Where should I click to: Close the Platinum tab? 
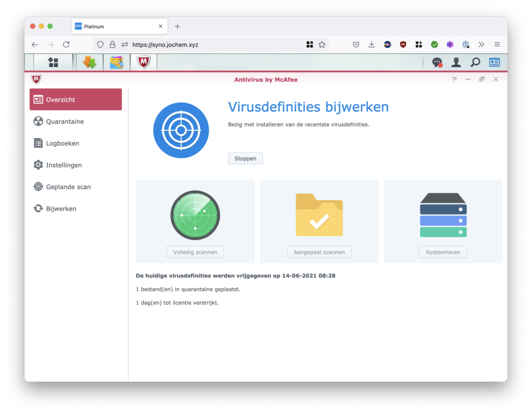point(161,26)
